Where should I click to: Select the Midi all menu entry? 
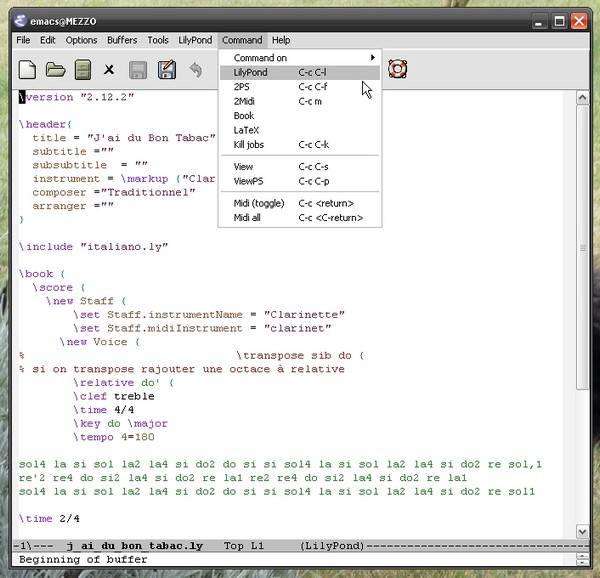point(300,218)
